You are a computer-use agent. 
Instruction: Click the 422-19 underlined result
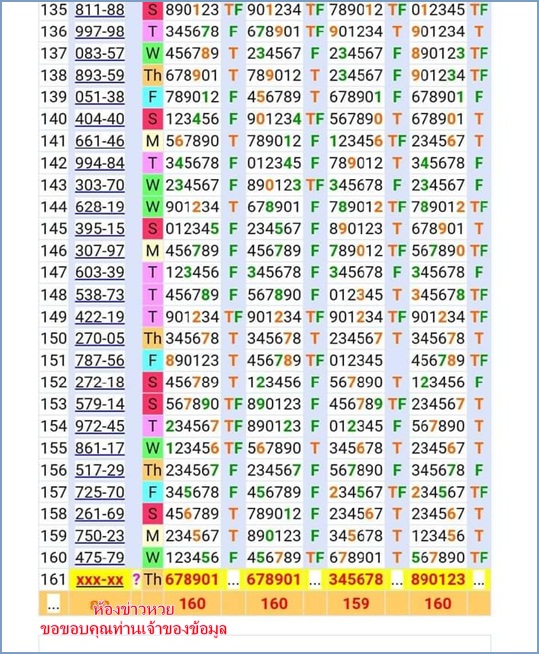pyautogui.click(x=100, y=317)
